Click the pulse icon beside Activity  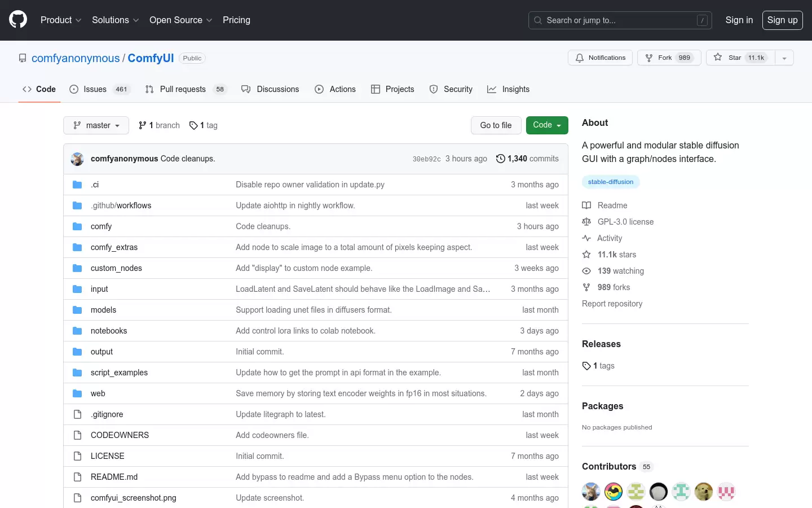(x=586, y=238)
